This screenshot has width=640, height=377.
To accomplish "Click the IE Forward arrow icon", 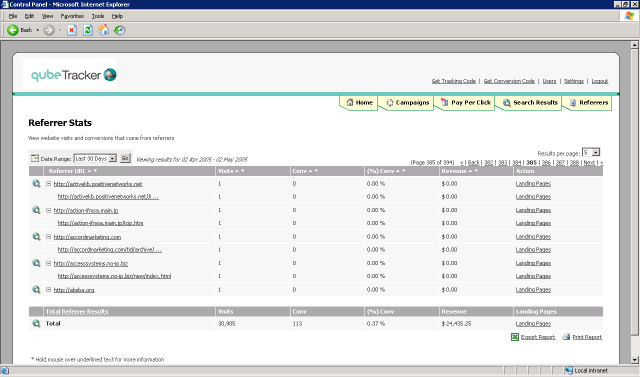I will click(x=49, y=30).
